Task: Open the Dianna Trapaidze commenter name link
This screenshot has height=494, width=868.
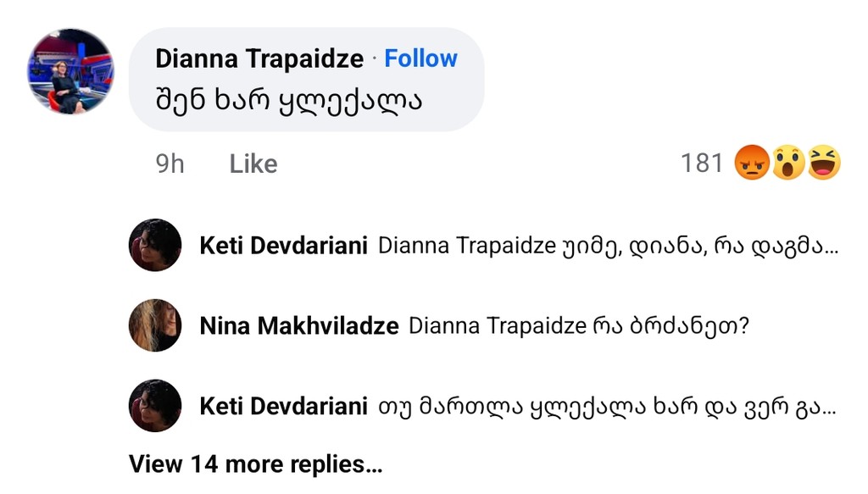Action: point(259,58)
